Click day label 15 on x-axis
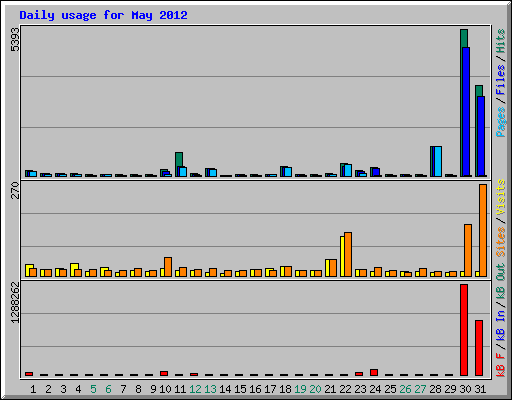Image resolution: width=512 pixels, height=400 pixels. pyautogui.click(x=240, y=389)
